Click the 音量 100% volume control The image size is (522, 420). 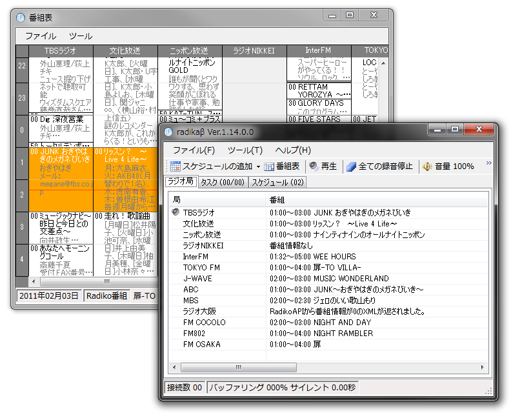[448, 166]
